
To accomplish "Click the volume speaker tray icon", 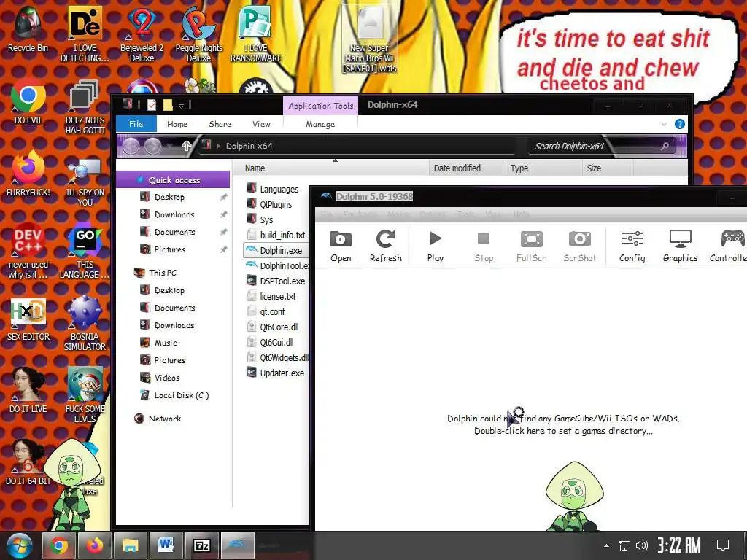I will 641,545.
